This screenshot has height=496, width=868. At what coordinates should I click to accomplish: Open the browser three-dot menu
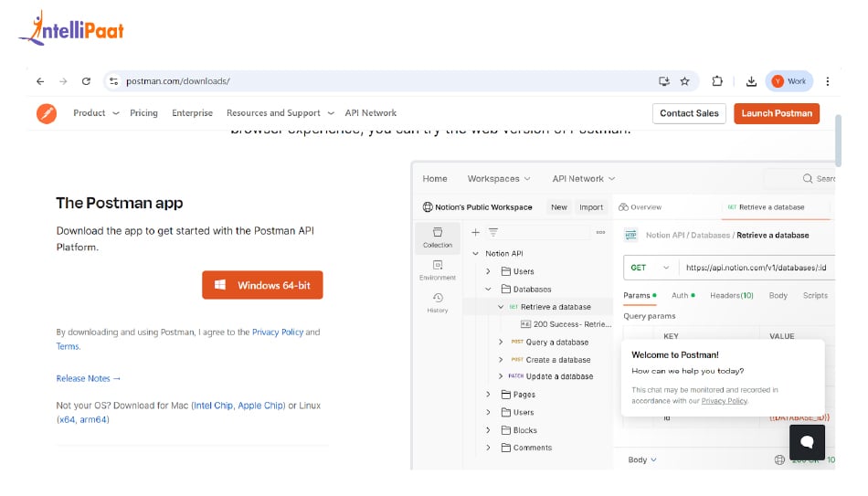click(x=828, y=81)
